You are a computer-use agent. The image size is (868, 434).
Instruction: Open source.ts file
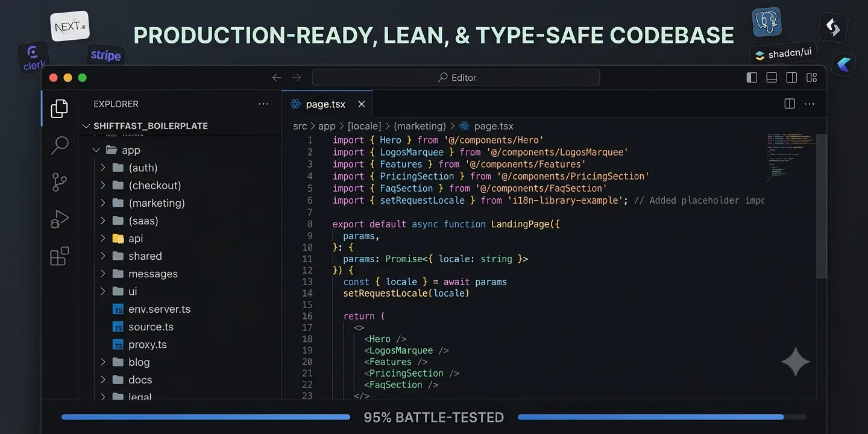coord(151,327)
